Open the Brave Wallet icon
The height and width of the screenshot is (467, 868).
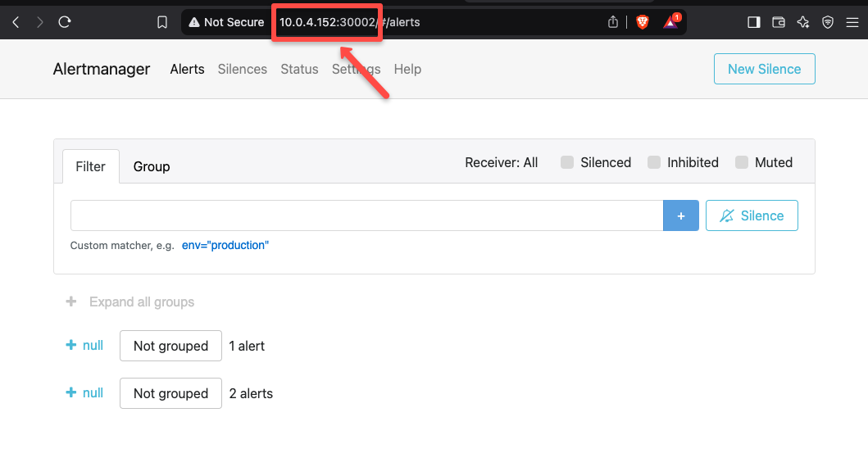click(779, 22)
